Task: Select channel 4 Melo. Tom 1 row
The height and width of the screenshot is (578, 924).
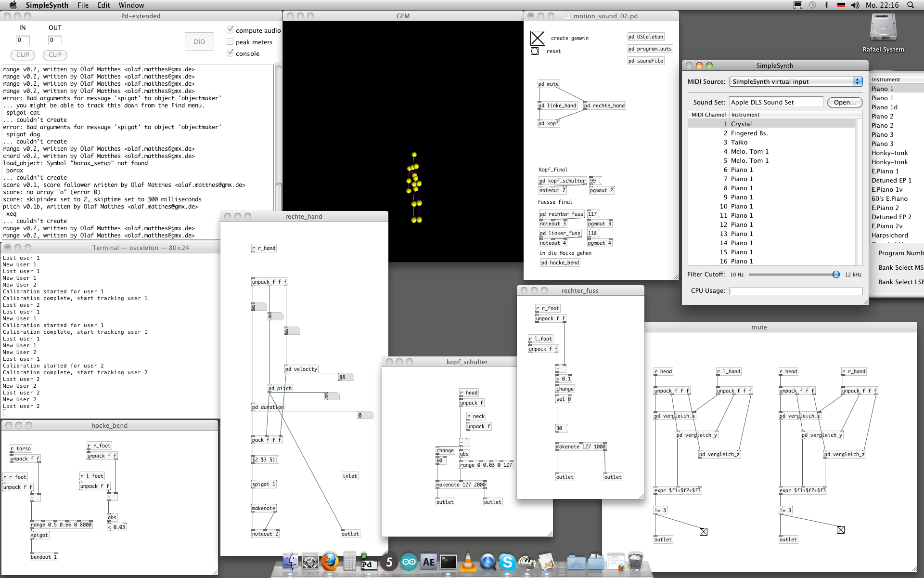Action: point(771,151)
